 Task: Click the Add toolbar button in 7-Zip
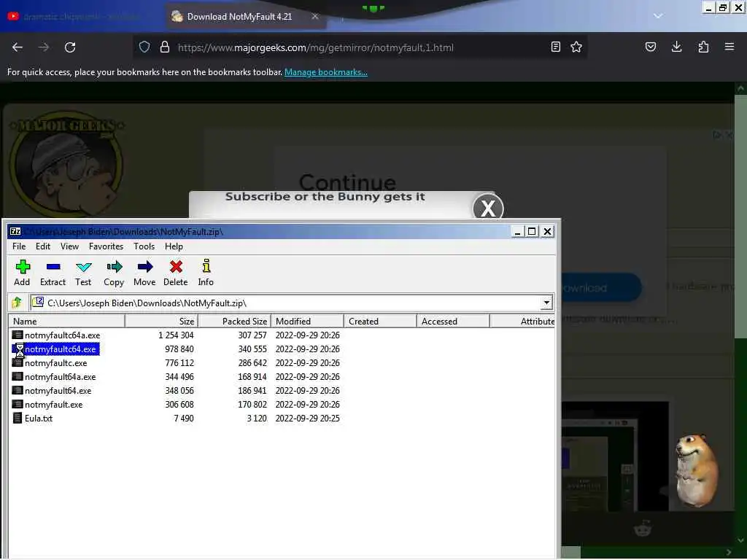point(22,273)
